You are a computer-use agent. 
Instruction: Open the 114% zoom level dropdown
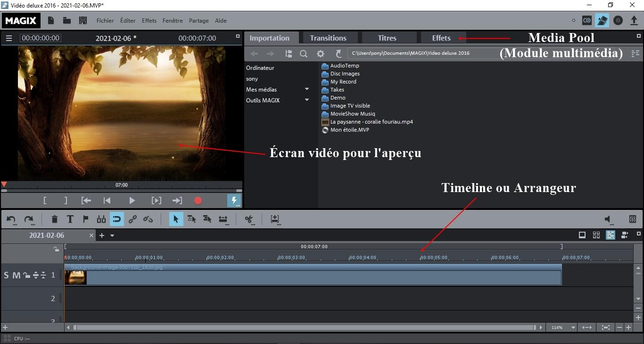(x=573, y=327)
